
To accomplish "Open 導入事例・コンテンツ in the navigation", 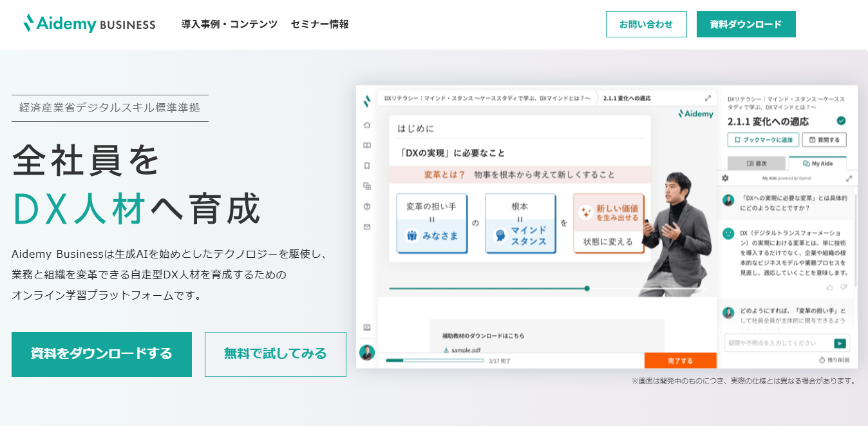I will [x=229, y=24].
